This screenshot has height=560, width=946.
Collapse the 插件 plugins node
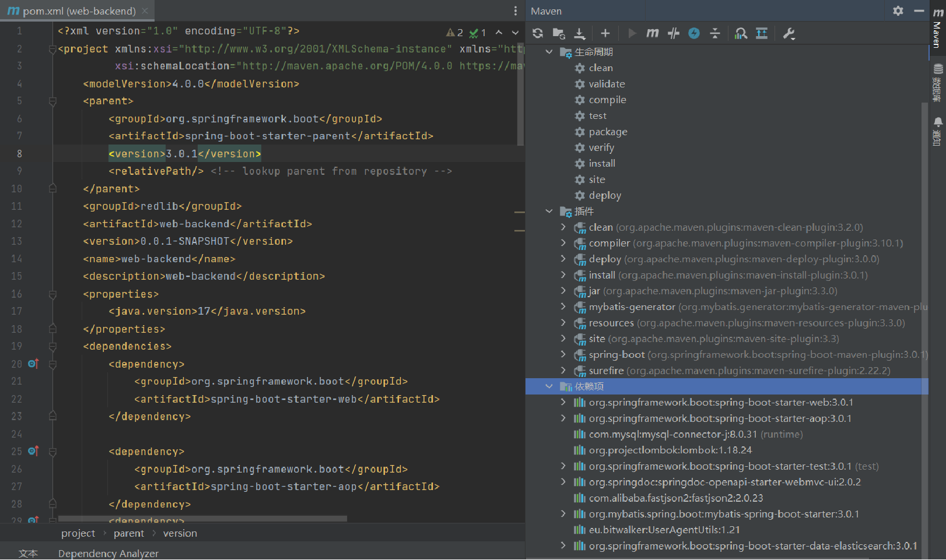[549, 211]
